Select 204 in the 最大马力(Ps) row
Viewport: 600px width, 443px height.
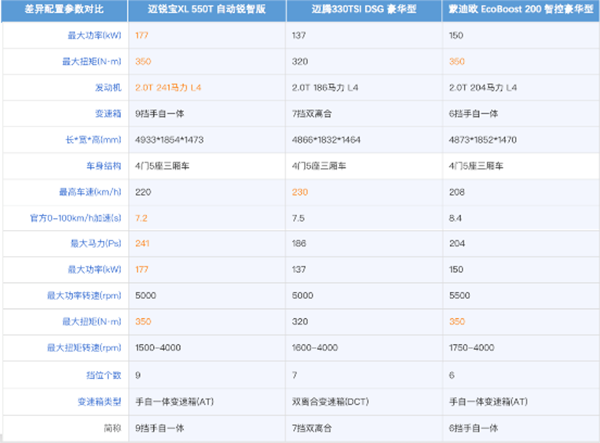[x=457, y=243]
